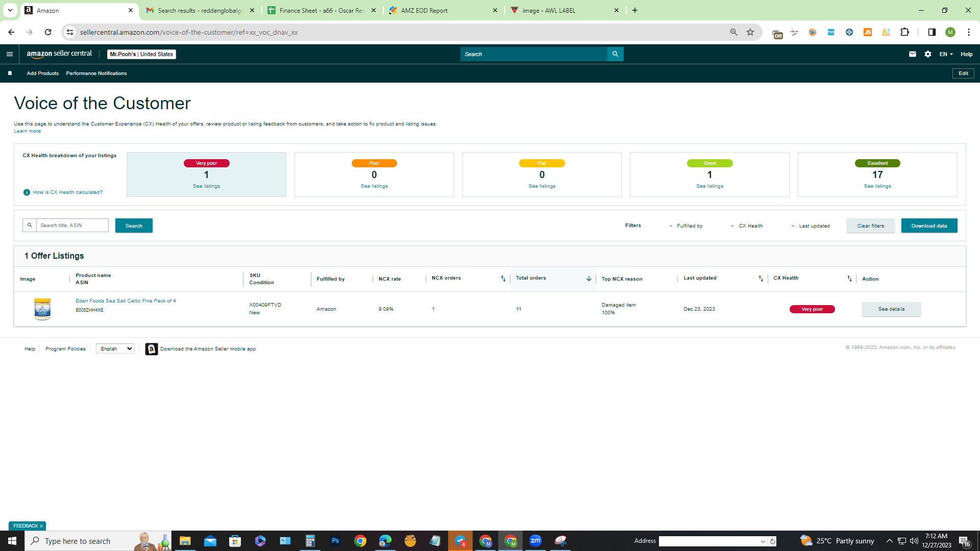Select the Very poor CX Health card

point(206,174)
